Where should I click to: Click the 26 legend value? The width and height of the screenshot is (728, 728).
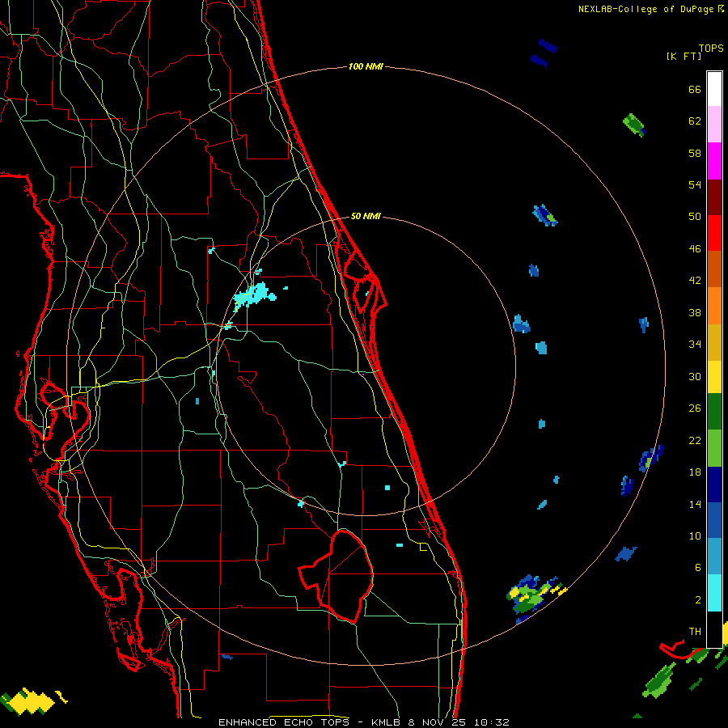click(x=695, y=408)
